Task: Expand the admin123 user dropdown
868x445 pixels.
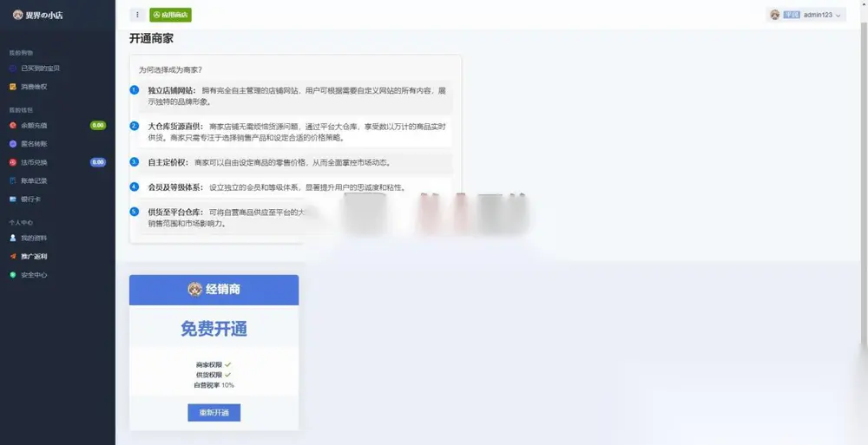Action: [x=806, y=15]
